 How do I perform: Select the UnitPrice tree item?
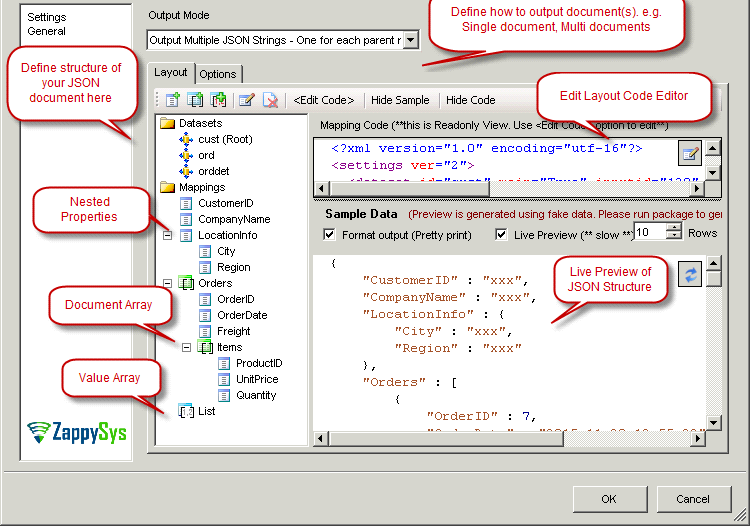[x=257, y=379]
